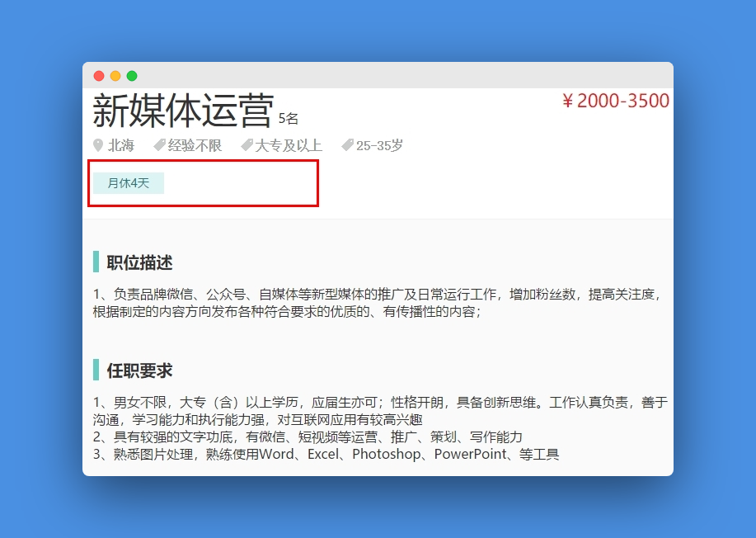Click the 25-35岁 age text
The width and height of the screenshot is (756, 538).
click(379, 145)
